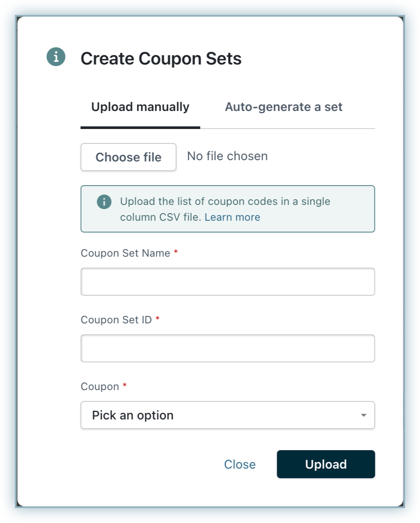Click the Coupon field label
The image size is (420, 523).
pos(100,387)
